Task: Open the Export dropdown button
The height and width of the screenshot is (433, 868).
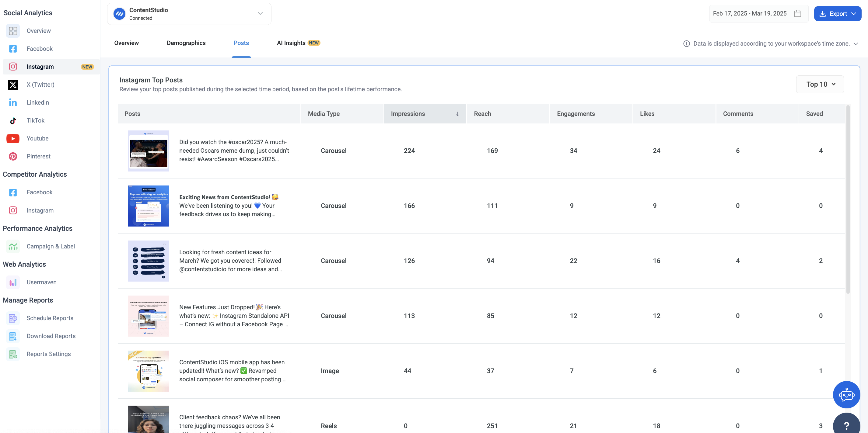Action: pos(838,13)
